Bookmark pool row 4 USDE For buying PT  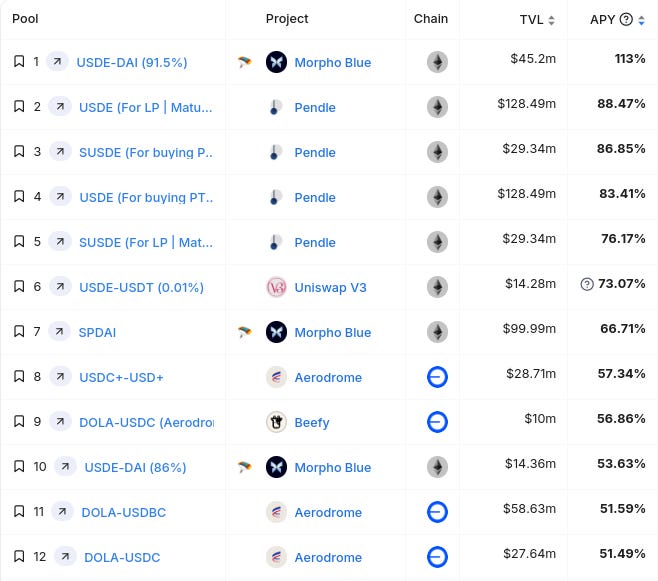coord(19,196)
